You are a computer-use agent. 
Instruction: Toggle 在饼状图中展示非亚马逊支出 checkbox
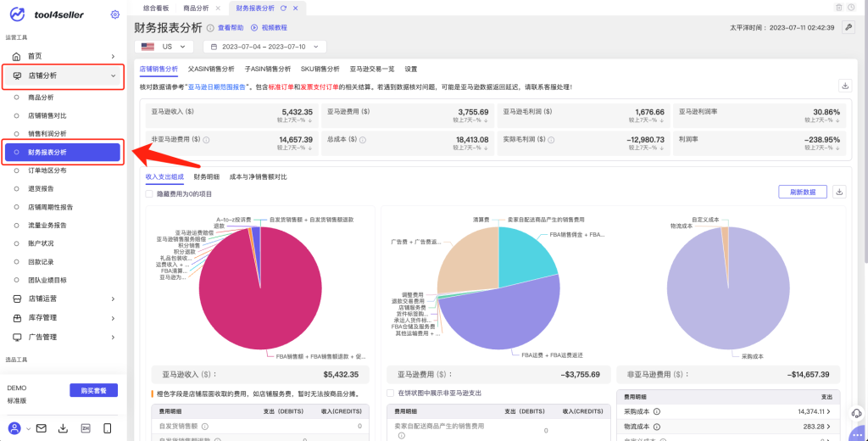390,393
